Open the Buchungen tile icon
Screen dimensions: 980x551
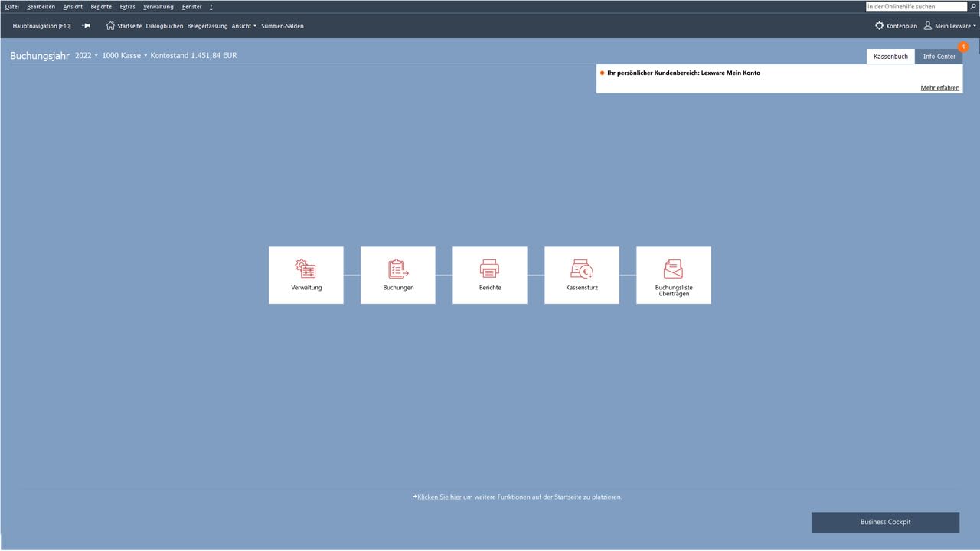[x=398, y=269]
